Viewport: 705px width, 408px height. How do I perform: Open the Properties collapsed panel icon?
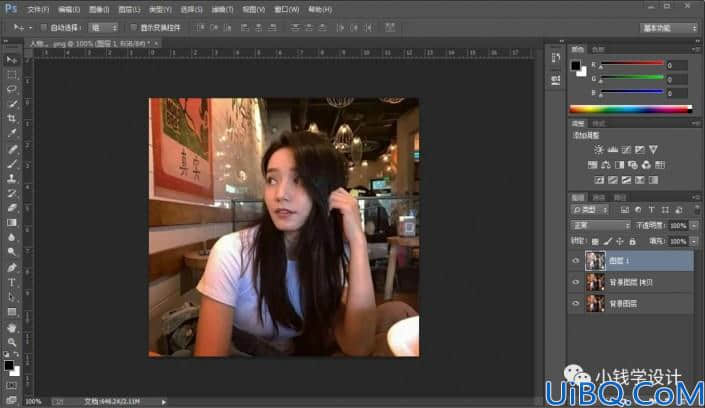(x=556, y=80)
